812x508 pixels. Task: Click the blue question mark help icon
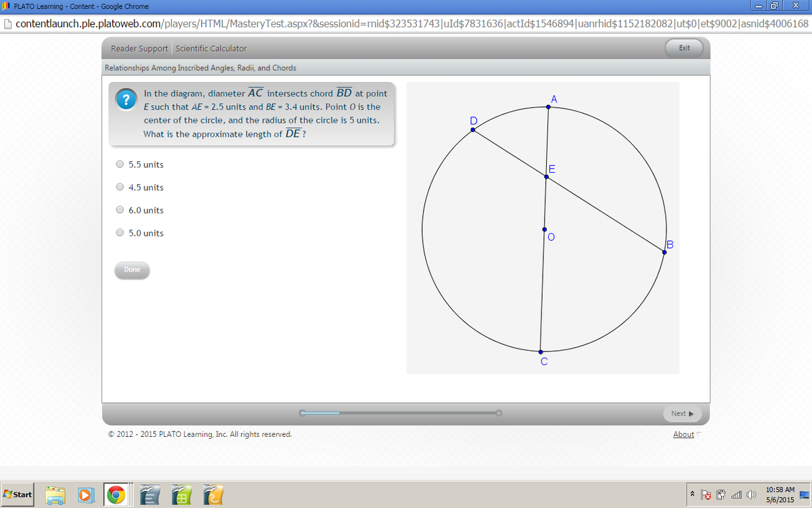[125, 100]
